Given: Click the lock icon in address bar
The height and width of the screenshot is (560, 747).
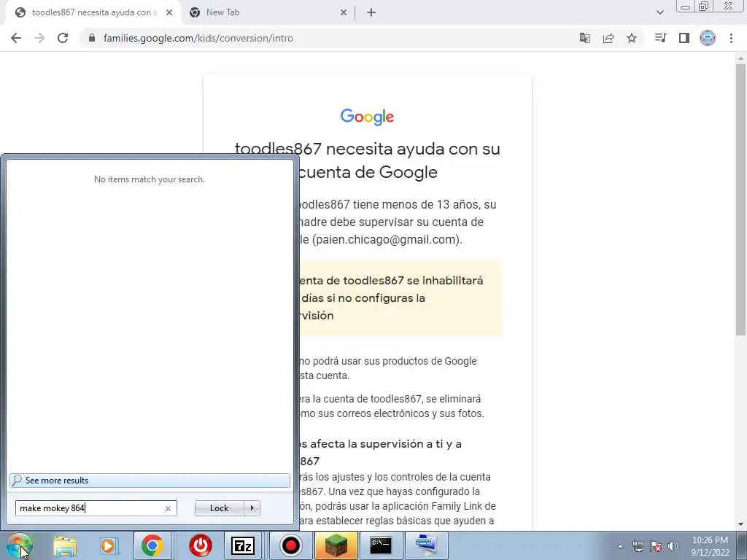Looking at the screenshot, I should point(92,38).
